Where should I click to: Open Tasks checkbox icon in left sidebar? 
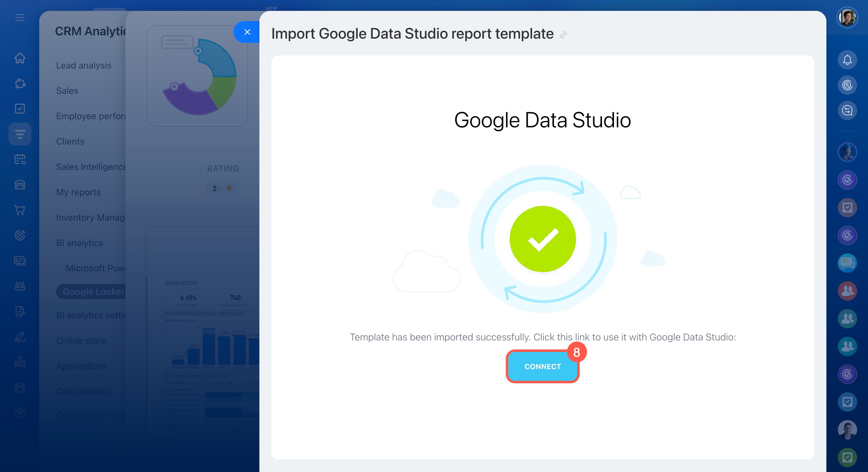point(20,109)
